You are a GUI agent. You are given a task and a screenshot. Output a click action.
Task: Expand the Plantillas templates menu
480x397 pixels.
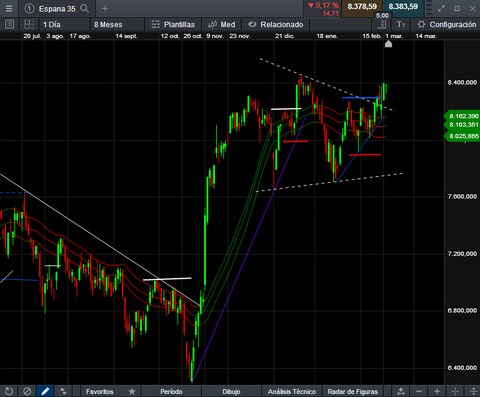(173, 24)
